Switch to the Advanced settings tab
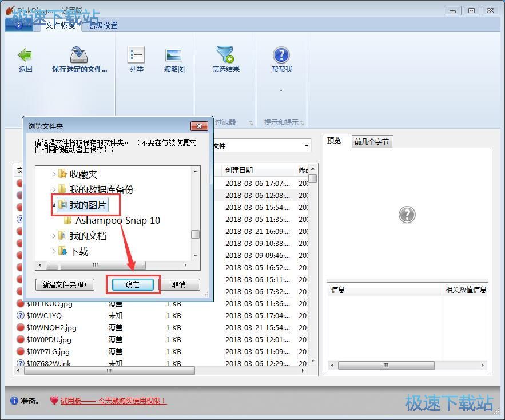This screenshot has width=505, height=420. [103, 26]
